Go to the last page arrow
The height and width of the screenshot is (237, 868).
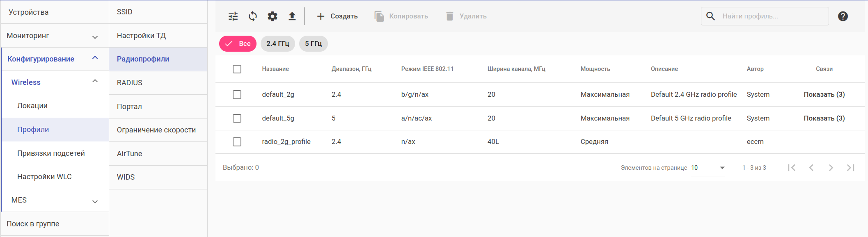tap(850, 168)
